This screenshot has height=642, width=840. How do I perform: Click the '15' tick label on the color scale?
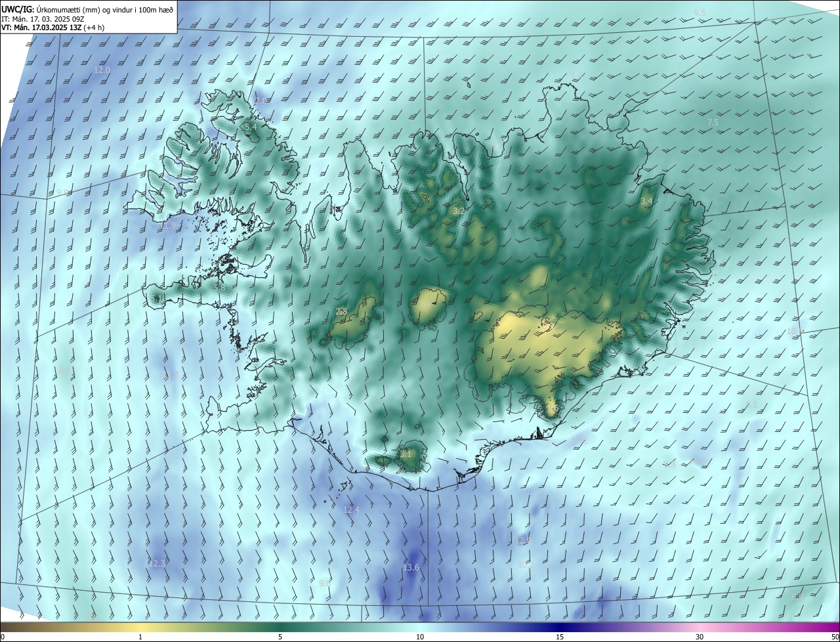(560, 637)
